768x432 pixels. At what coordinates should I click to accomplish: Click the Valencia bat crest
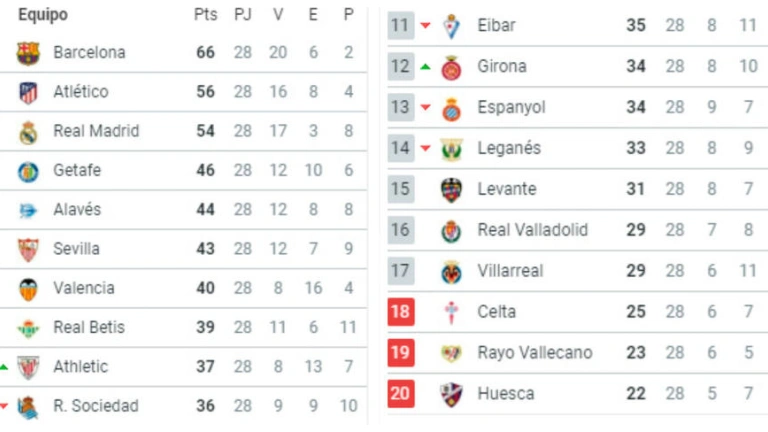28,289
